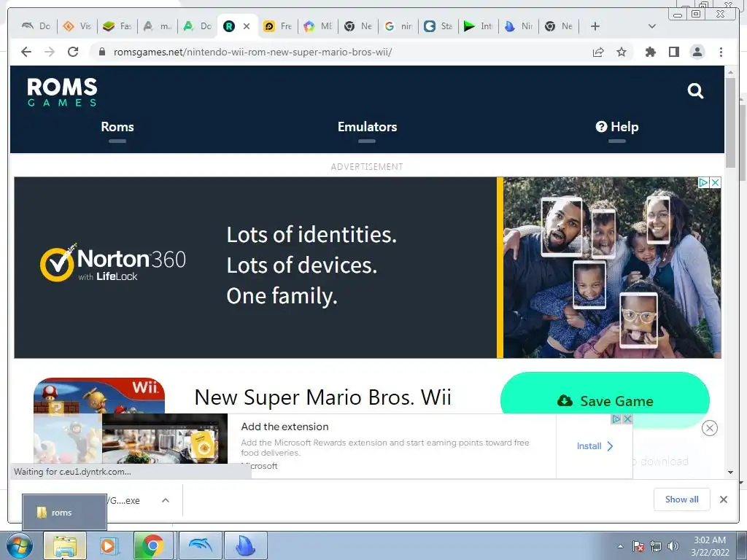This screenshot has height=560, width=747.
Task: Click the address bar URL
Action: pos(252,52)
